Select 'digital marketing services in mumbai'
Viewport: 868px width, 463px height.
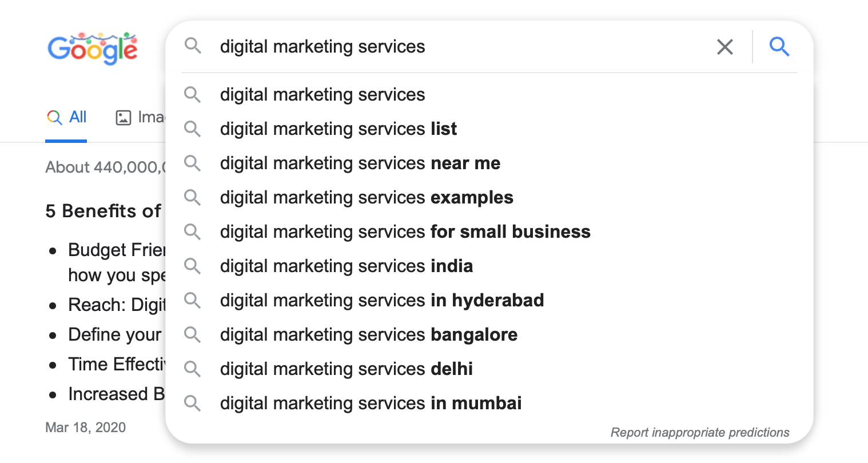coord(371,404)
